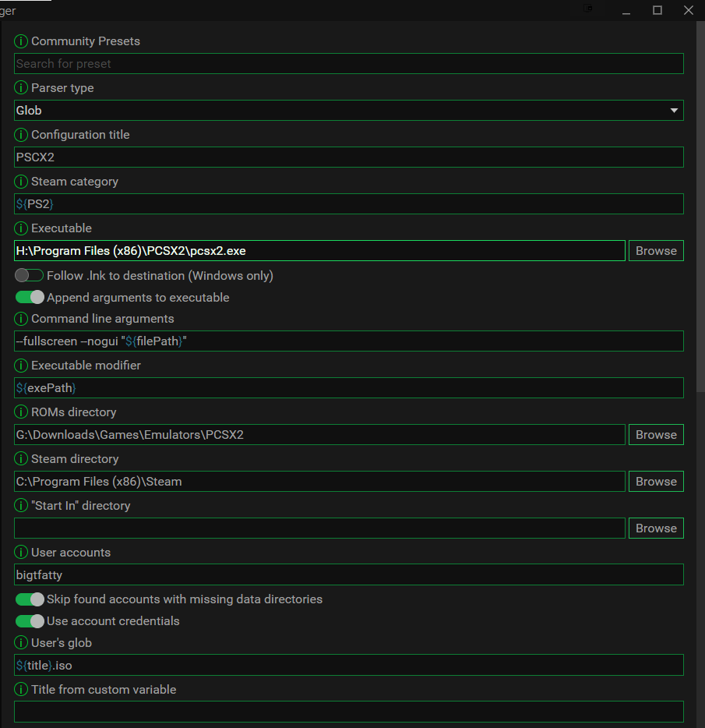Click the Command line arguments info icon

19,319
